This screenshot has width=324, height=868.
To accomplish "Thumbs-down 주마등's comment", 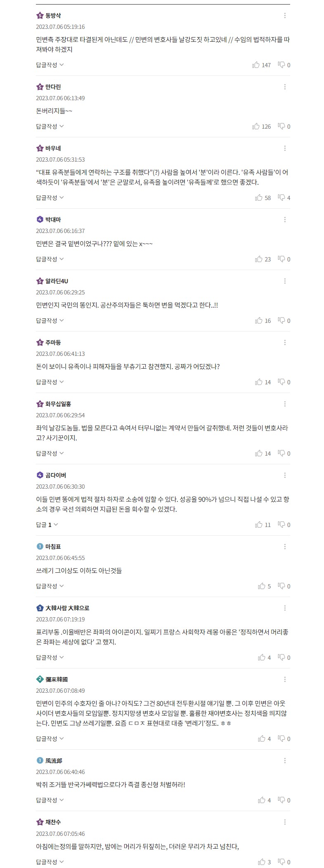I will coord(282,382).
